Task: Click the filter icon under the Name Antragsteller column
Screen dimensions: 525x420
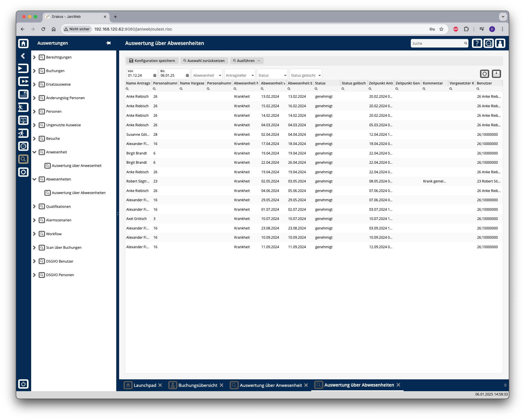Action: tap(127, 89)
